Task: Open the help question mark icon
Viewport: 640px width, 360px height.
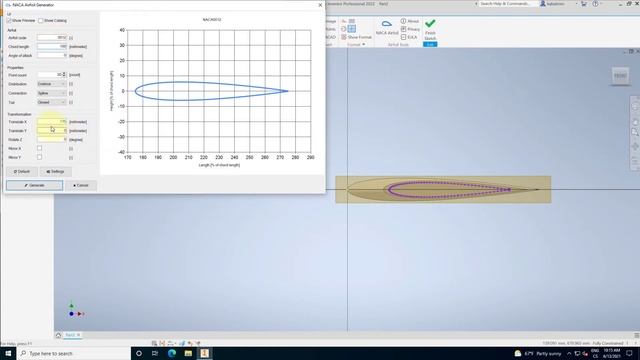Action: point(595,4)
